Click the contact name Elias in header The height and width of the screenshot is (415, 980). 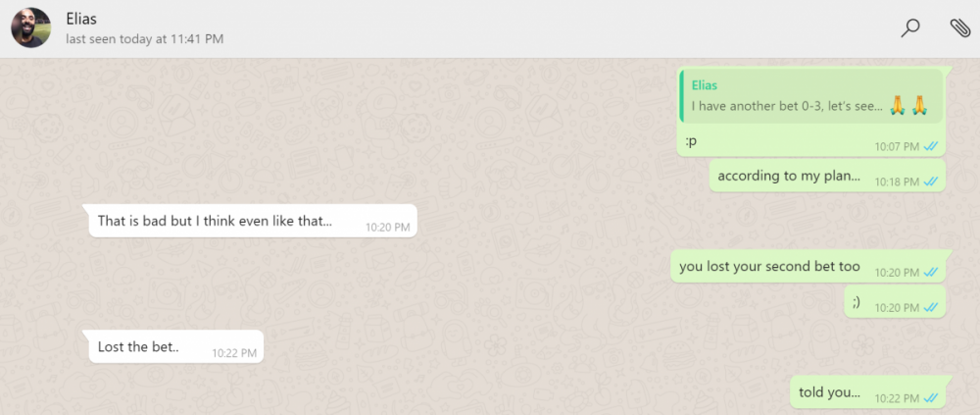click(x=81, y=19)
